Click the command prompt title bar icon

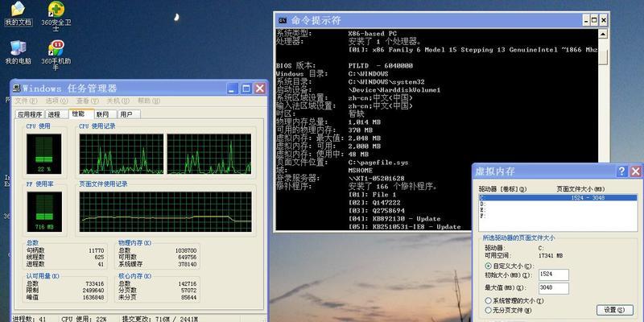283,20
